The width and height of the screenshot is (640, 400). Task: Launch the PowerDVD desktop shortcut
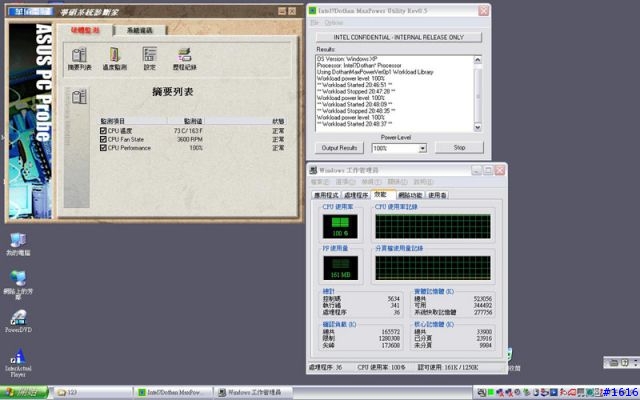18,321
